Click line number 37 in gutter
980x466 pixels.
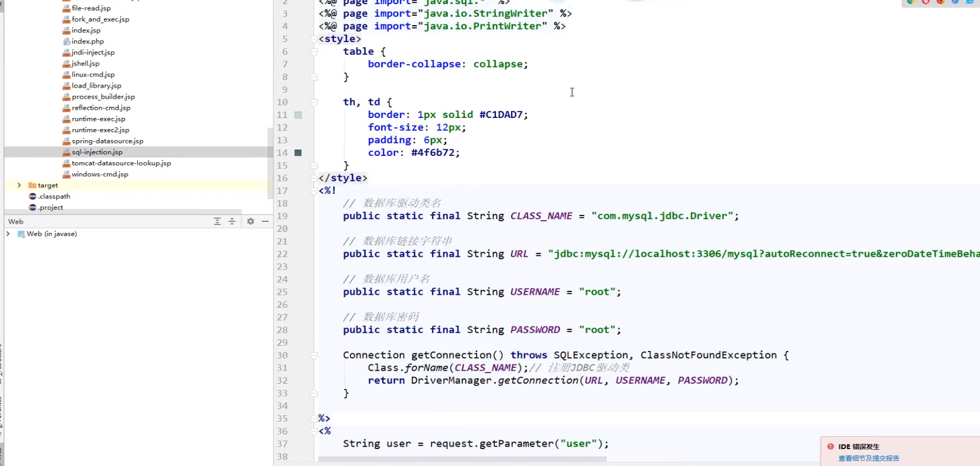tap(282, 444)
